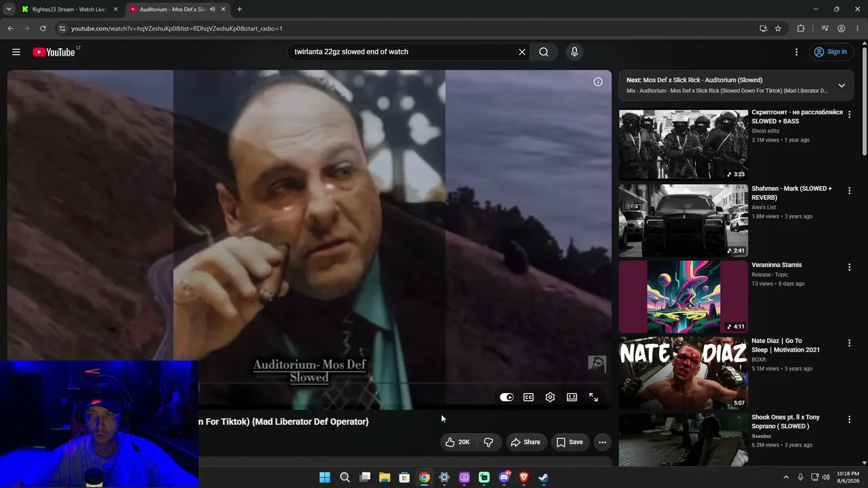Switch to theater mode
868x488 pixels.
click(572, 397)
